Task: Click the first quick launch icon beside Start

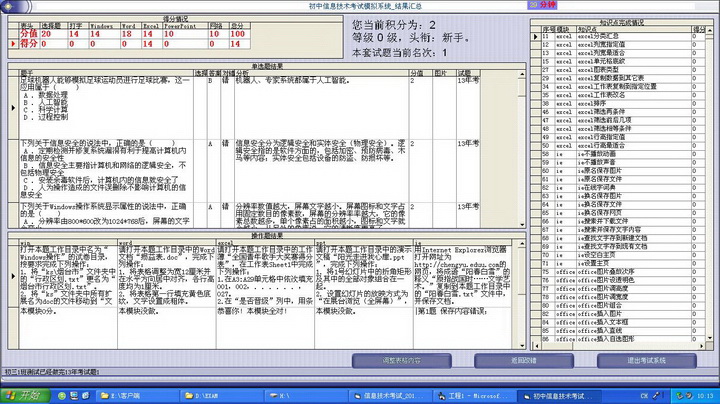Action: pyautogui.click(x=62, y=395)
